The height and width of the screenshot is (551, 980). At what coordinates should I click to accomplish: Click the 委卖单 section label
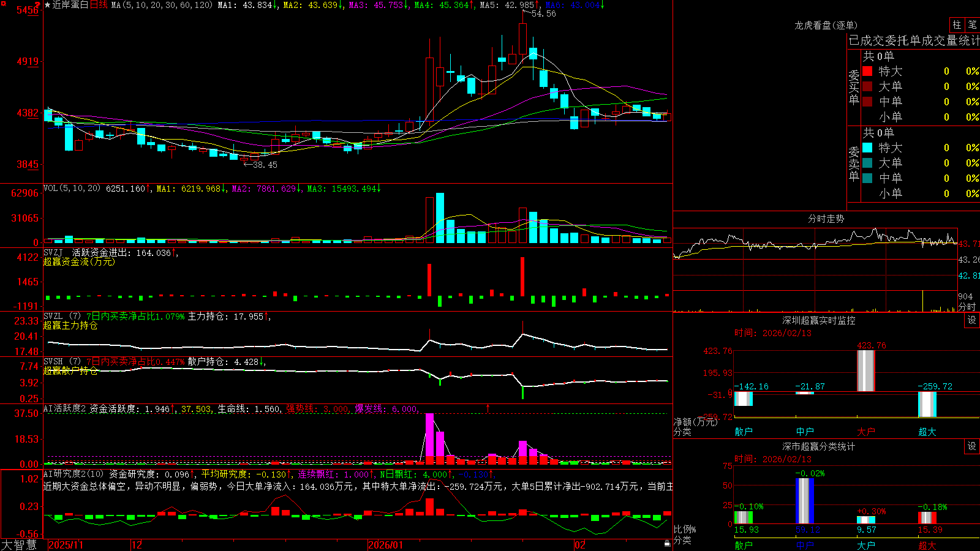pos(854,163)
